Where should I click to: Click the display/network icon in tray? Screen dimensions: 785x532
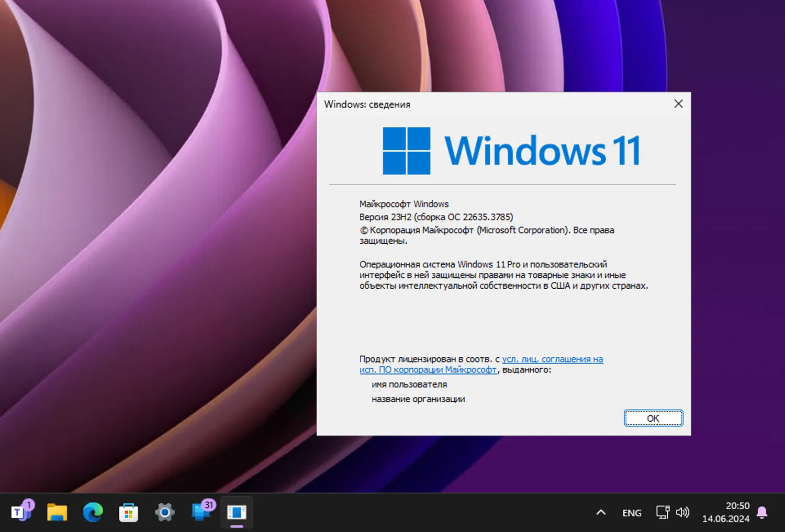coord(662,513)
